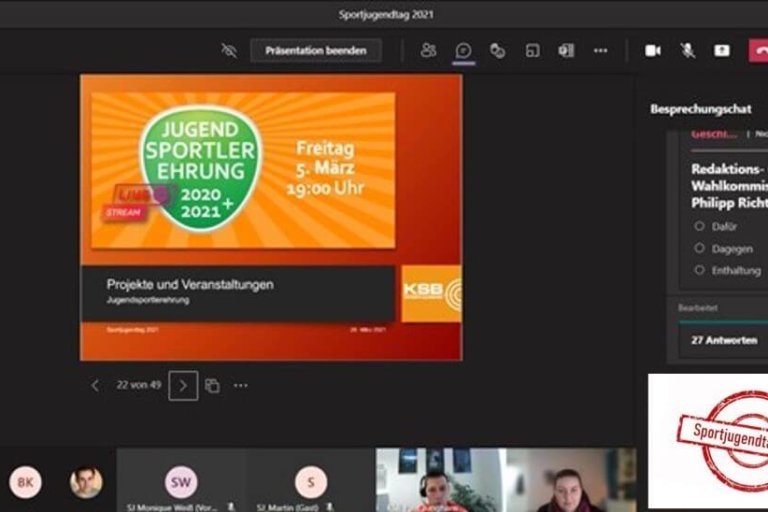Click 'Präsentation beenden' to stop presenting
Screen dimensions: 768x512
pyautogui.click(x=315, y=50)
